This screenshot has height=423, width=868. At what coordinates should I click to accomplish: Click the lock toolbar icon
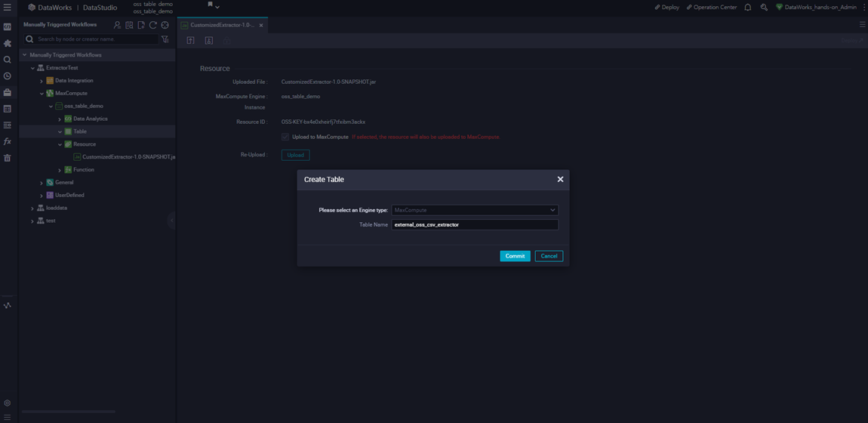tap(226, 41)
